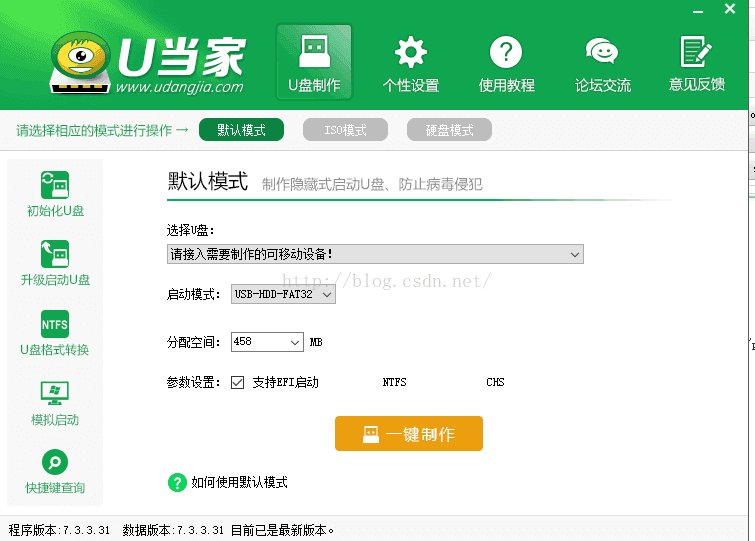Click the 升级启动U盘 sidebar icon
The width and height of the screenshot is (755, 541).
point(55,254)
